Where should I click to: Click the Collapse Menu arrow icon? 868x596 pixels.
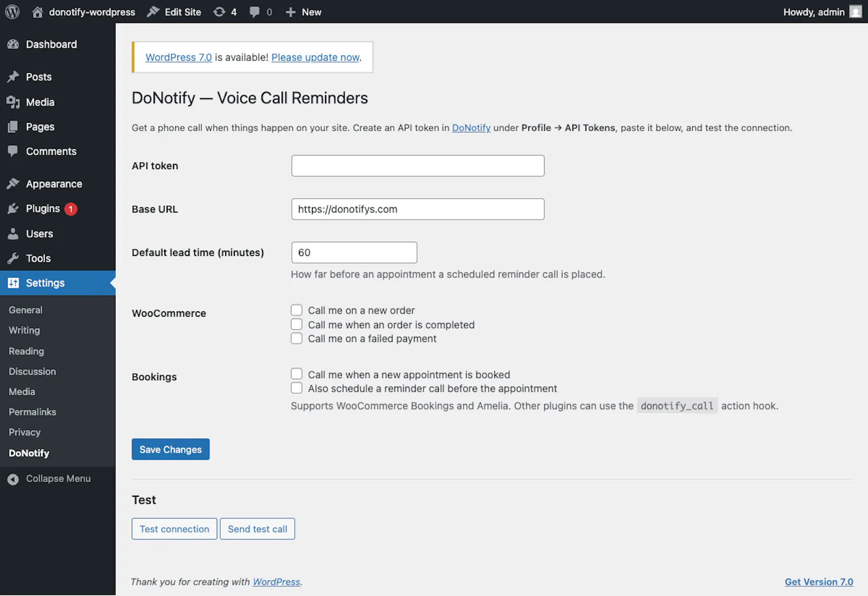pyautogui.click(x=13, y=479)
